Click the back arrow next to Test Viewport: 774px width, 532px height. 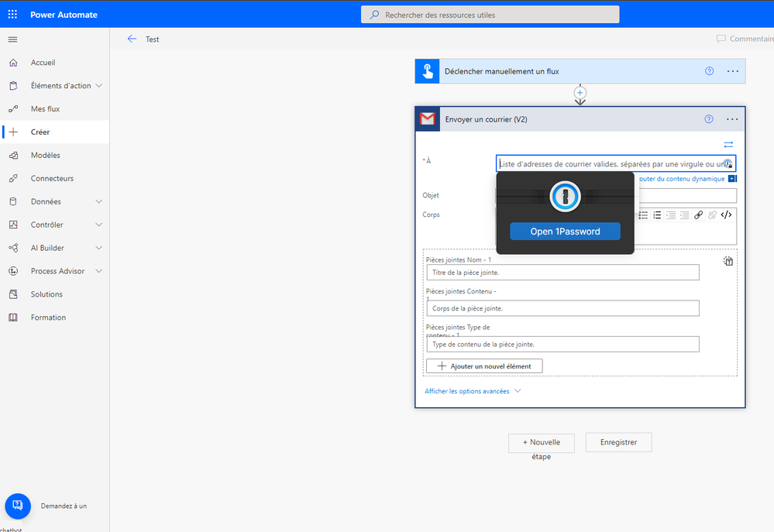click(132, 39)
